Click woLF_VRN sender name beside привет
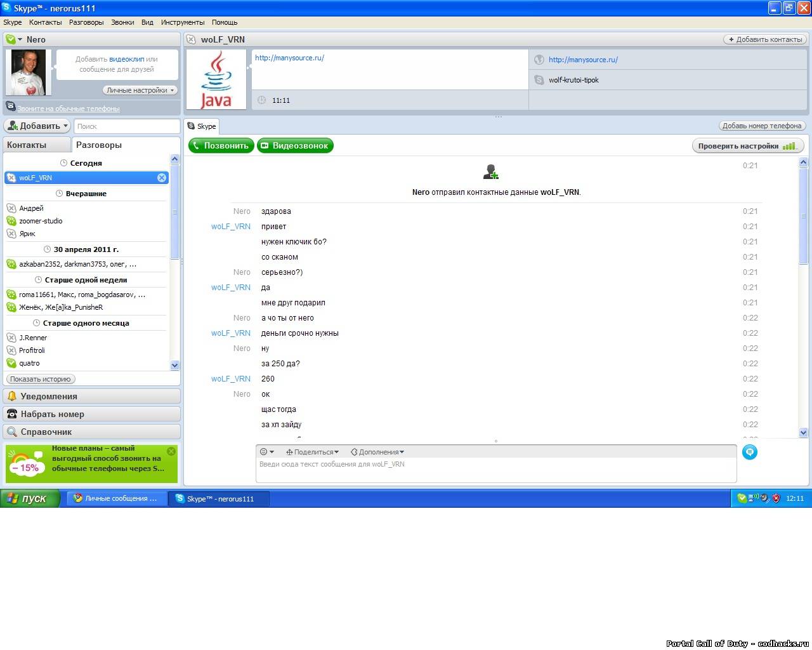 pos(231,227)
